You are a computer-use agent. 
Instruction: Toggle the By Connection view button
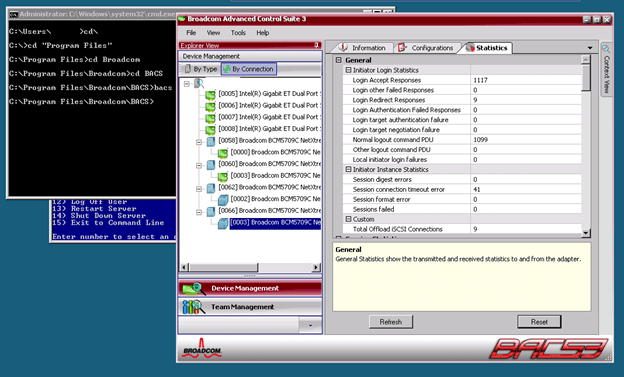point(249,69)
